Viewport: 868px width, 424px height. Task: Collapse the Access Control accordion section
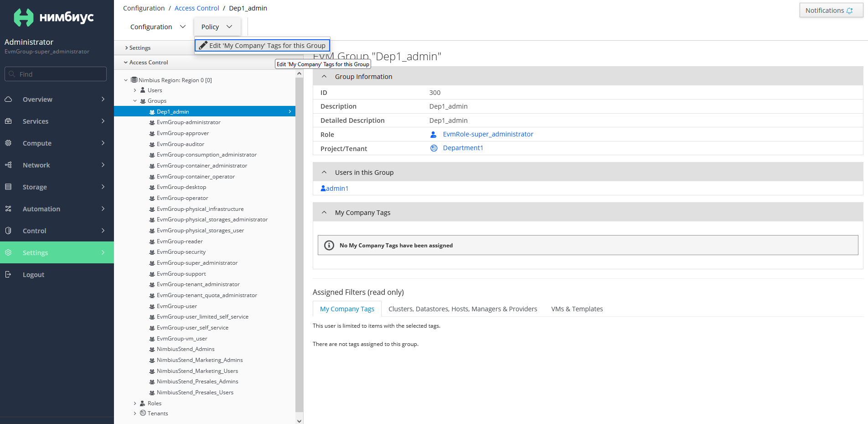coord(146,62)
